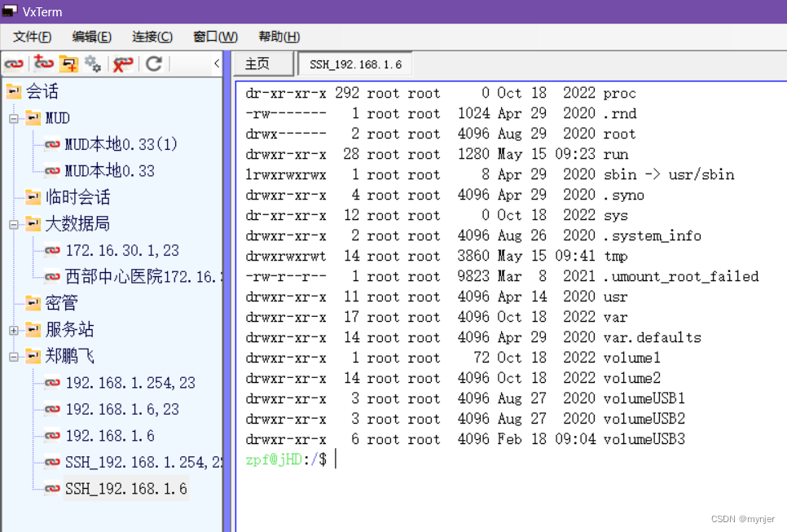Image resolution: width=787 pixels, height=532 pixels.
Task: Collapse the session panel with the chevron
Action: point(217,64)
